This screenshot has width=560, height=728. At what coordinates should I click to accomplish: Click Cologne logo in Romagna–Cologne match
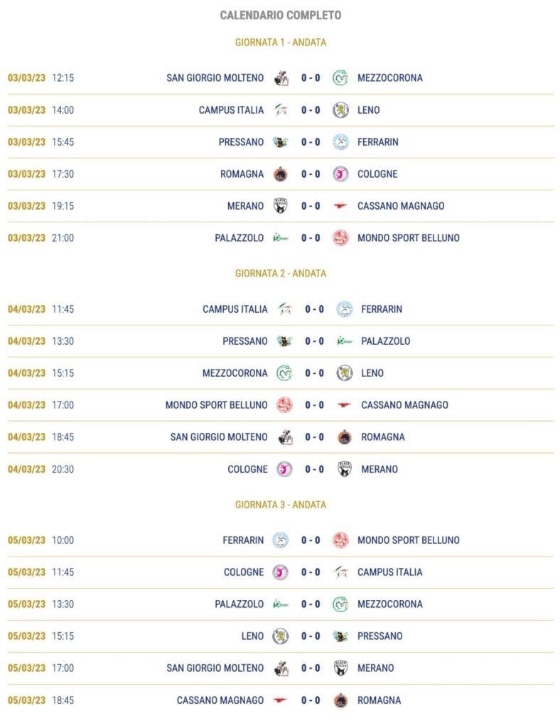(340, 174)
